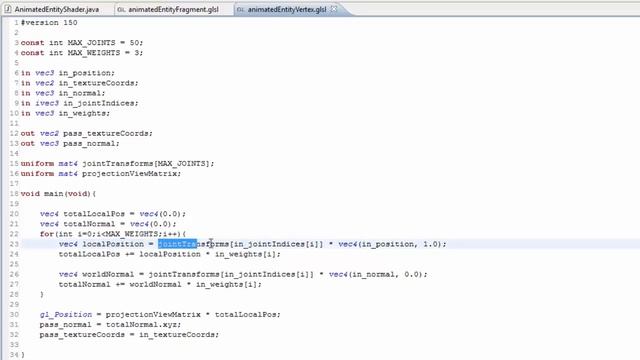The height and width of the screenshot is (360, 640).
Task: Select the animatedEntityVertex.glsl tab
Action: coord(287,9)
